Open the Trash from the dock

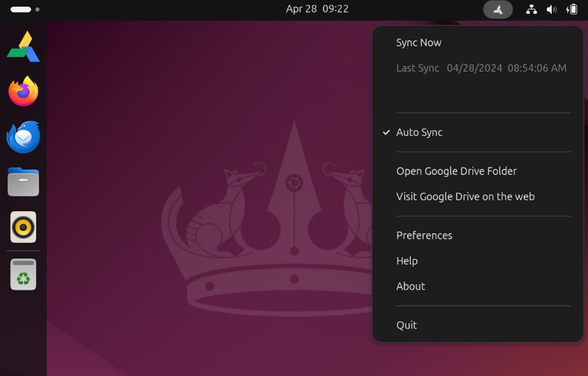[x=23, y=274]
